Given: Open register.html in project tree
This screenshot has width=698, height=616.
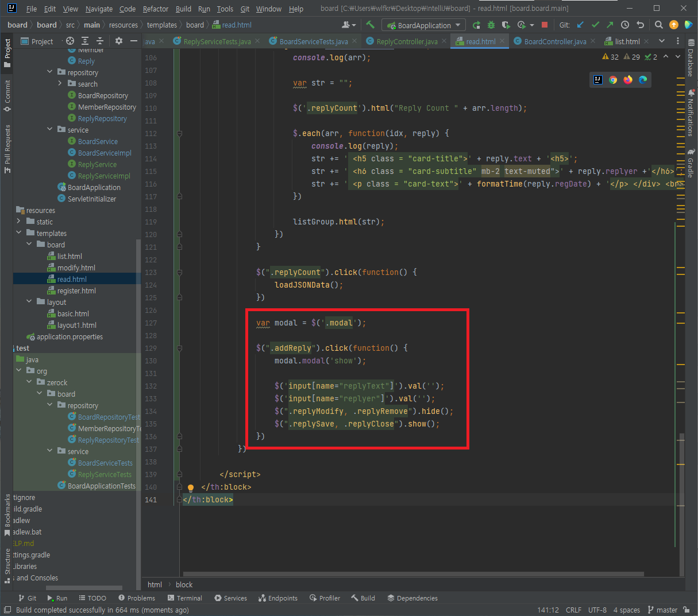Looking at the screenshot, I should pos(76,290).
